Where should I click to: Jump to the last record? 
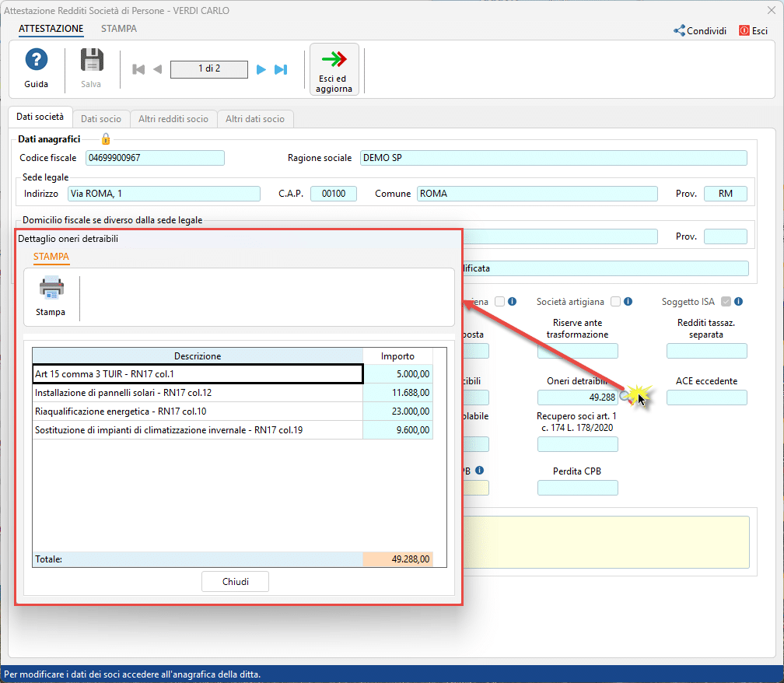(281, 69)
